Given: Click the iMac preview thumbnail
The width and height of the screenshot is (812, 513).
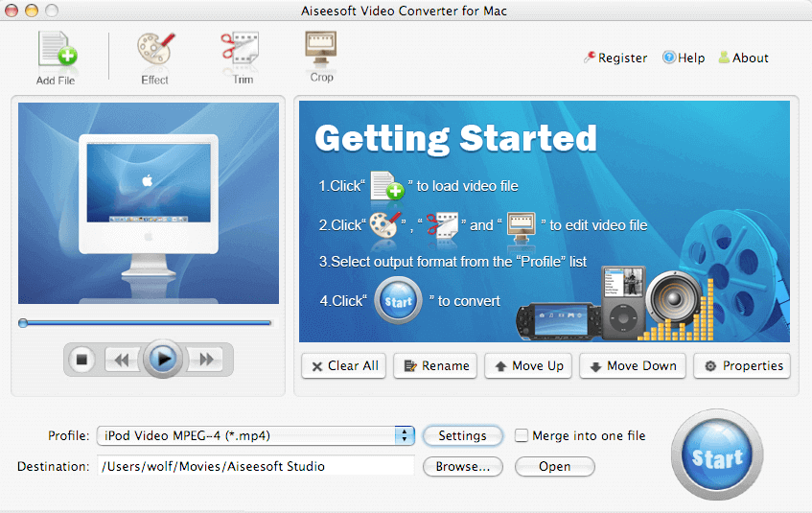Looking at the screenshot, I should [x=149, y=203].
